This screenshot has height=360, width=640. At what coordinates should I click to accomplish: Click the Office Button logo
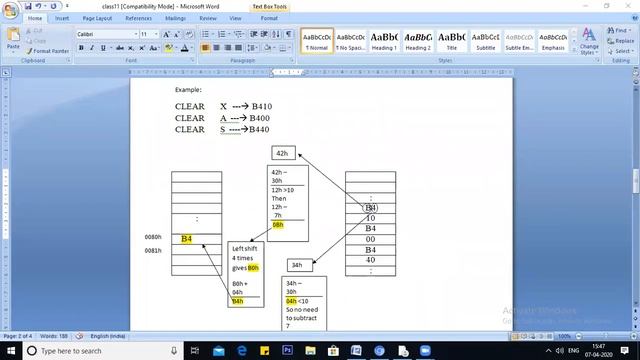(10, 11)
